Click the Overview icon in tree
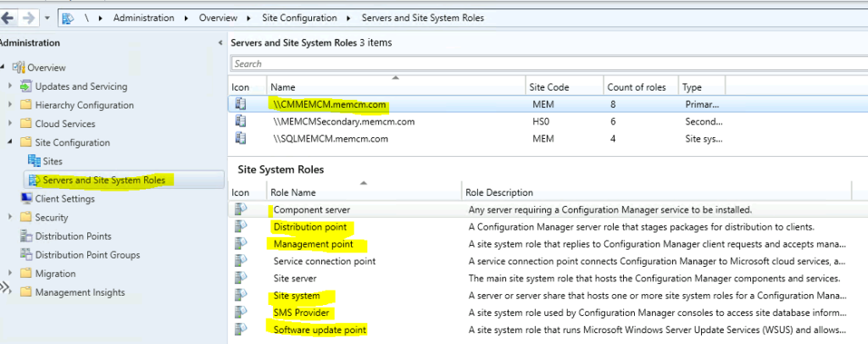Image resolution: width=868 pixels, height=344 pixels. click(x=19, y=68)
